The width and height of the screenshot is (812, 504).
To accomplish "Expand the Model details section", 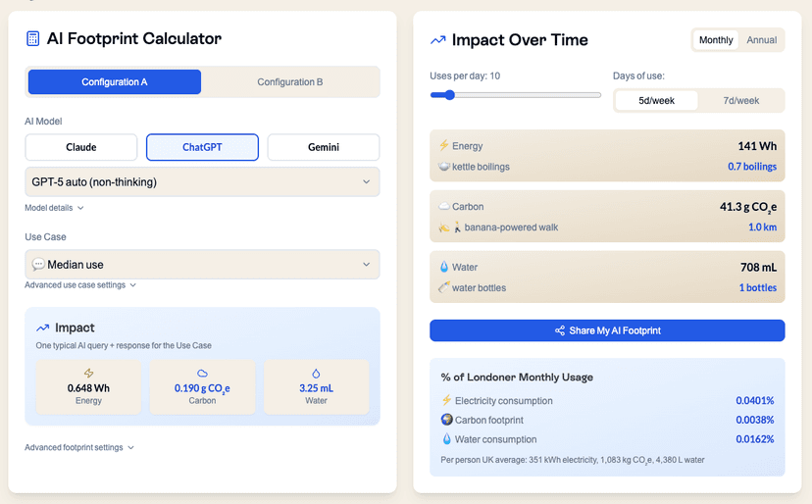I will (54, 208).
